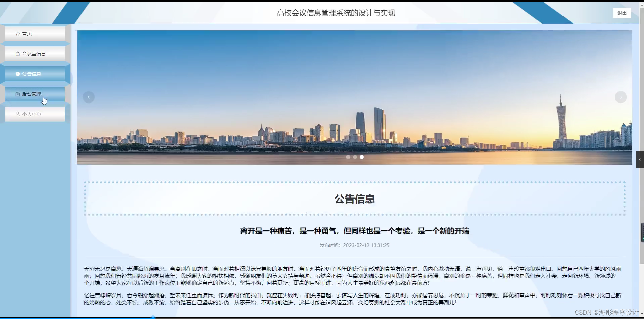Viewport: 644px width, 319px height.
Task: Select the third carousel dot indicator
Action: (x=361, y=157)
